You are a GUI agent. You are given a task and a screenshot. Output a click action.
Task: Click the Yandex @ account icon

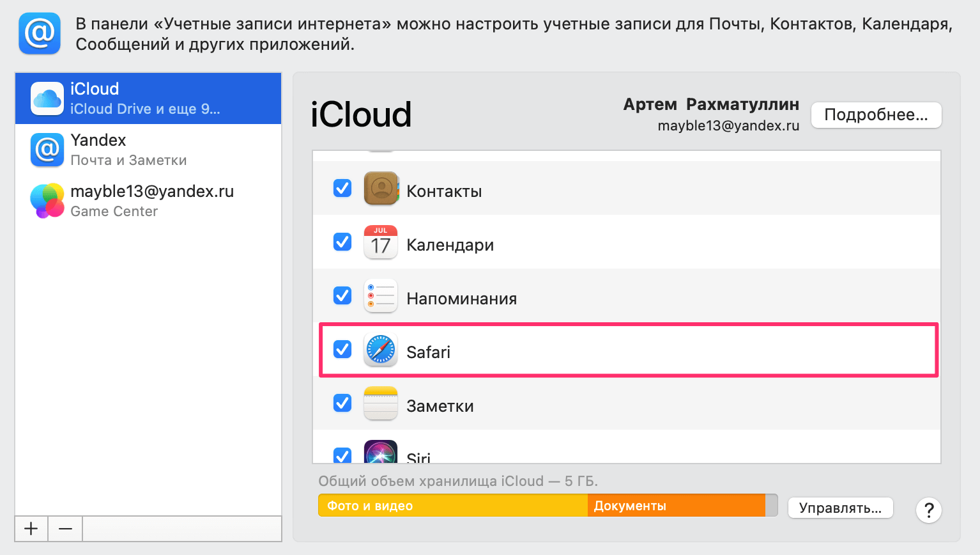[x=47, y=150]
